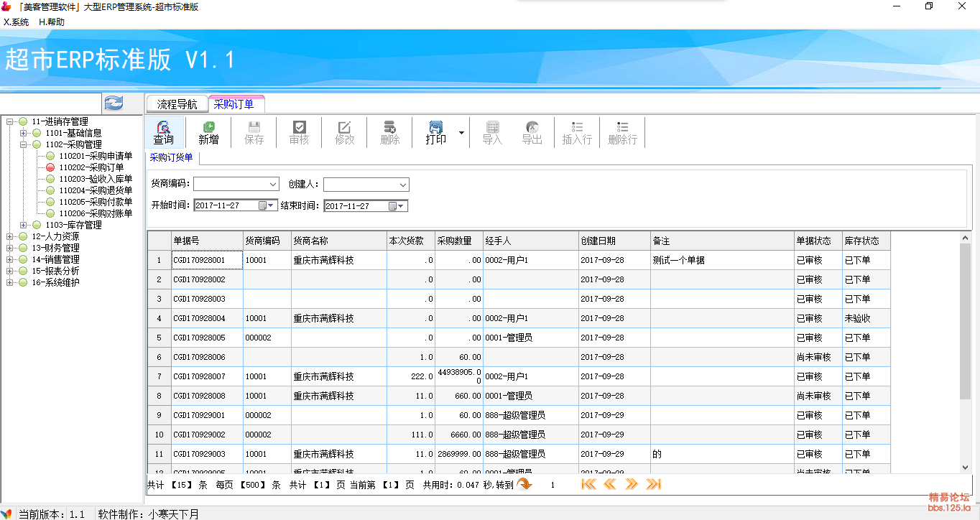Click the 单据状态 column header
Image resolution: width=980 pixels, height=520 pixels.
tap(818, 241)
